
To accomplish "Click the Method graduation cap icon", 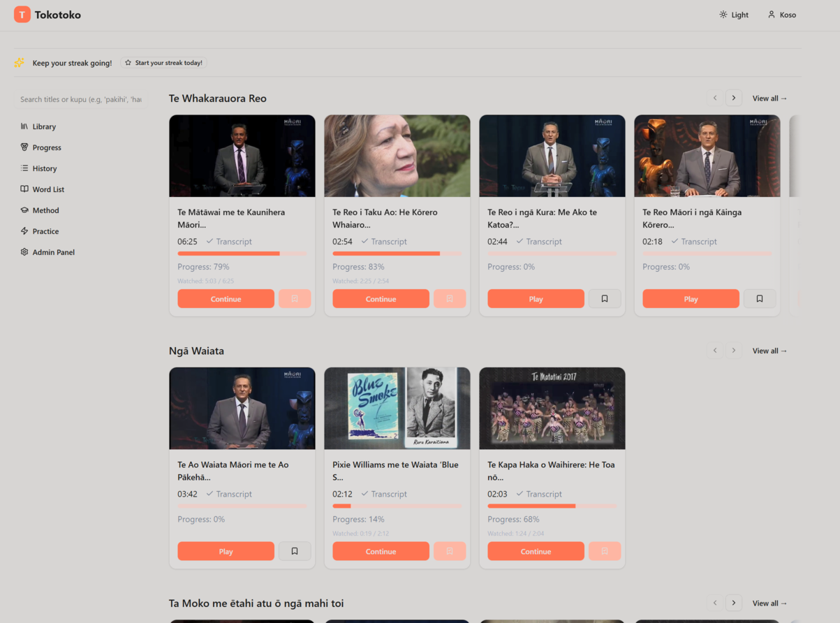I will click(24, 210).
